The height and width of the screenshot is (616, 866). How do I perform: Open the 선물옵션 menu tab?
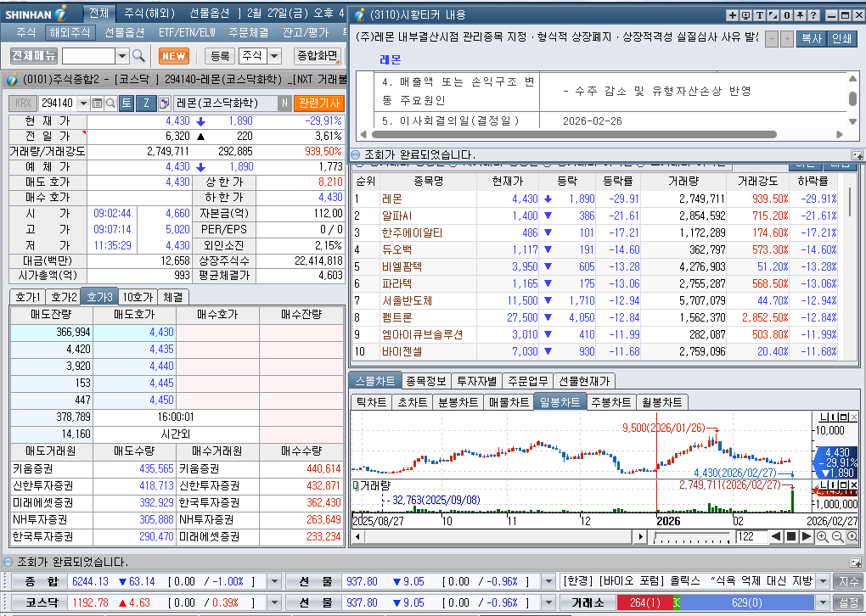click(125, 32)
